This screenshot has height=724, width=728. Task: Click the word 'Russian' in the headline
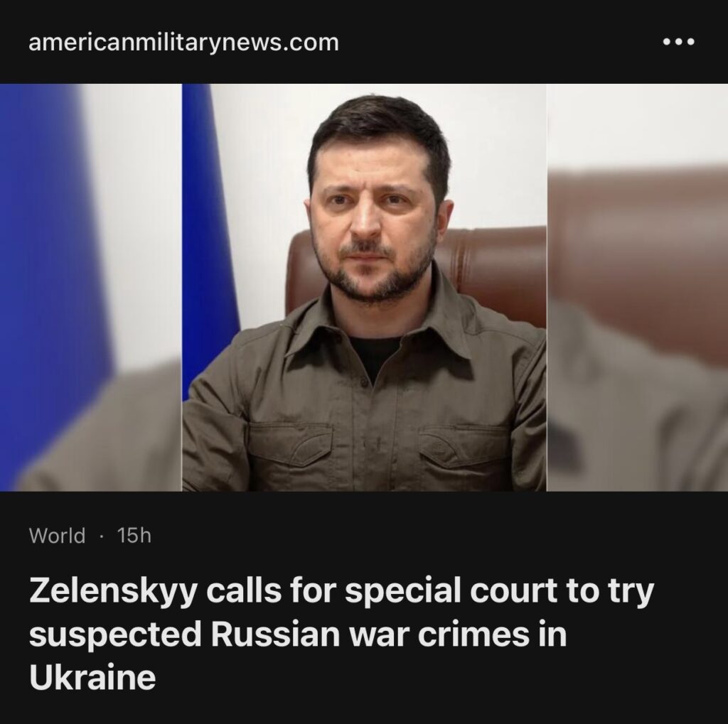point(275,634)
